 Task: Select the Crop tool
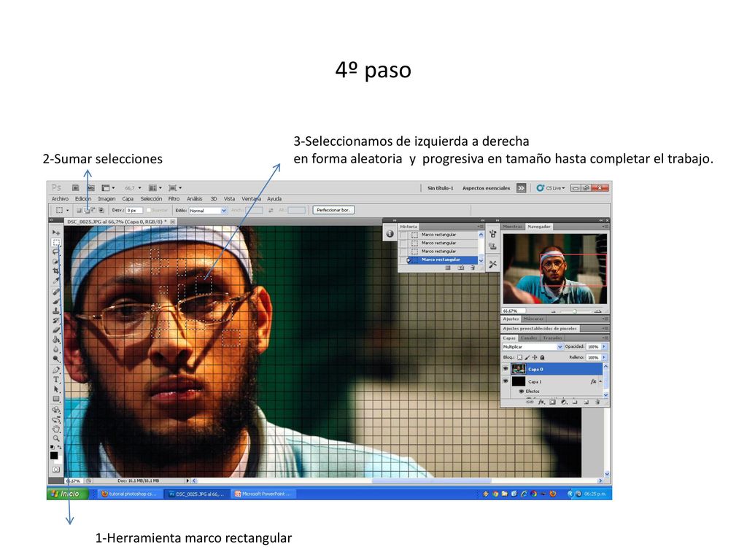point(55,271)
